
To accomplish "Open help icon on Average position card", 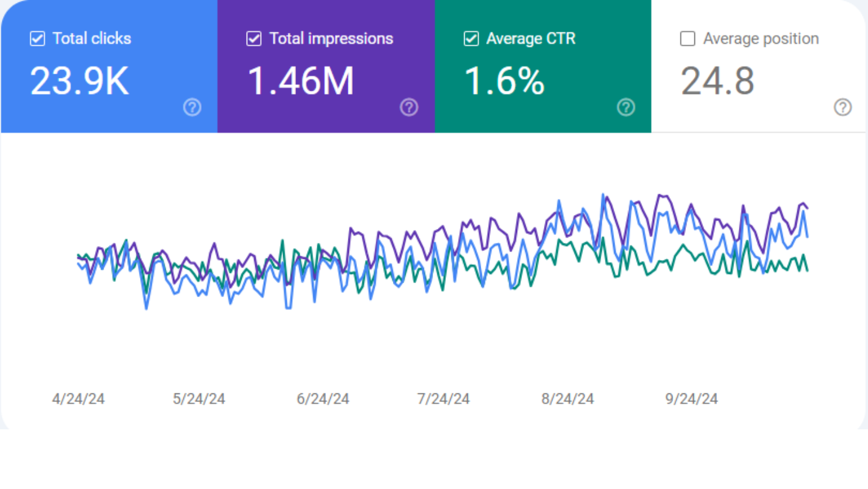I will [x=843, y=108].
